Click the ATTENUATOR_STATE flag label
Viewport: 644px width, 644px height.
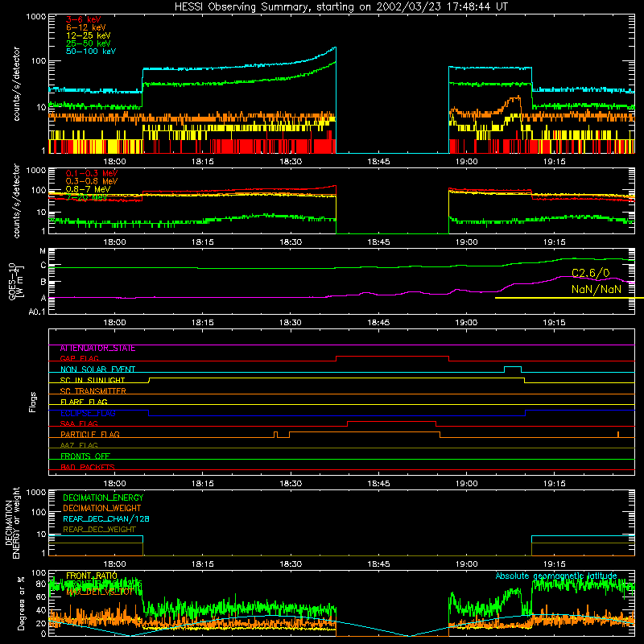[x=97, y=349]
